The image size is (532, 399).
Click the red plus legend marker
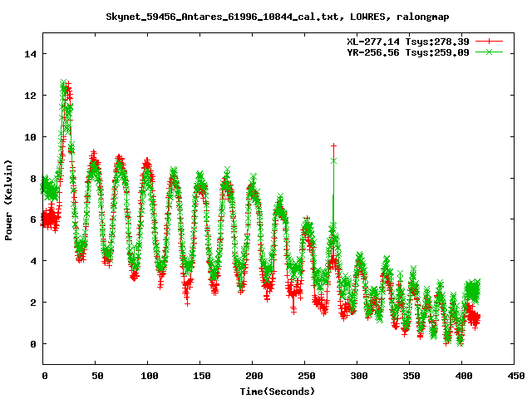click(x=489, y=42)
